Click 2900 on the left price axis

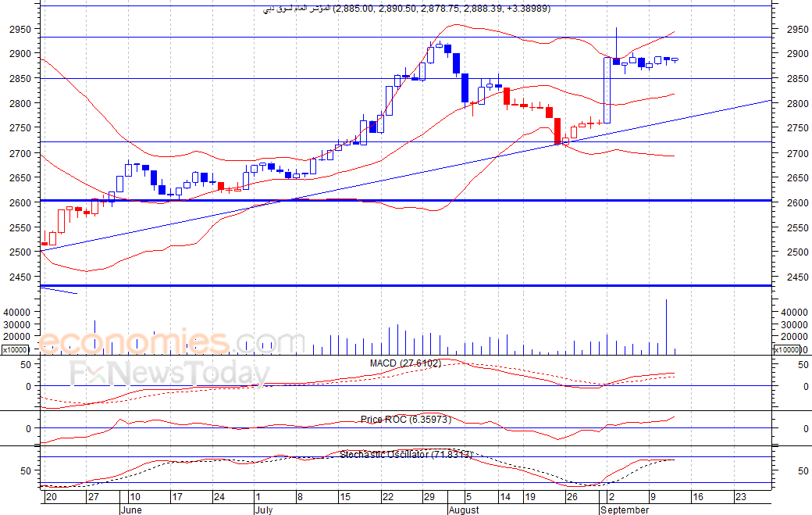click(x=20, y=53)
